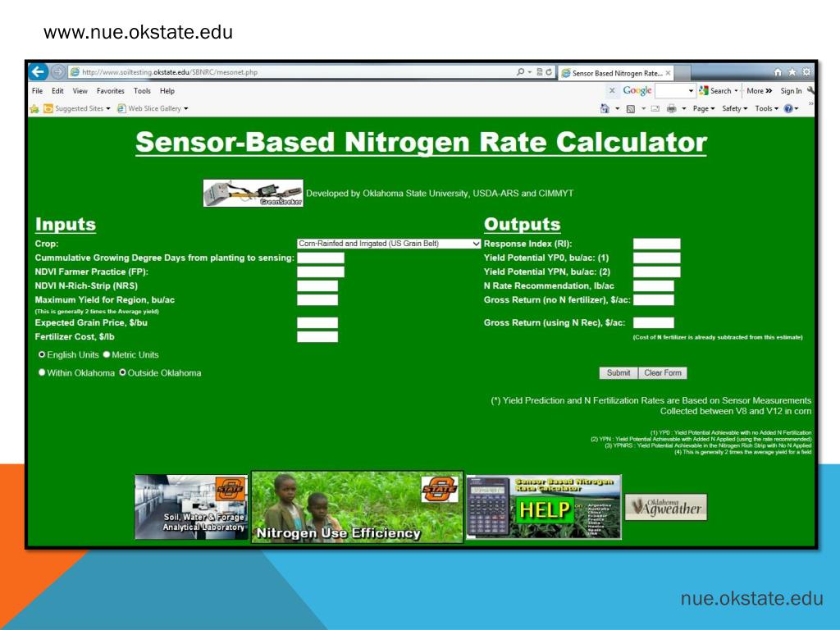This screenshot has height=630, width=840.
Task: Open the Google search box dropdown arrow
Action: click(691, 91)
